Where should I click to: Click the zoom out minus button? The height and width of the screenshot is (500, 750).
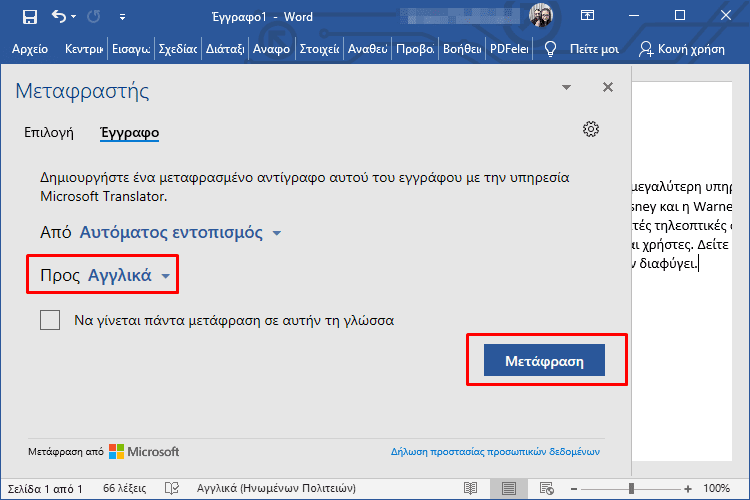[x=574, y=489]
